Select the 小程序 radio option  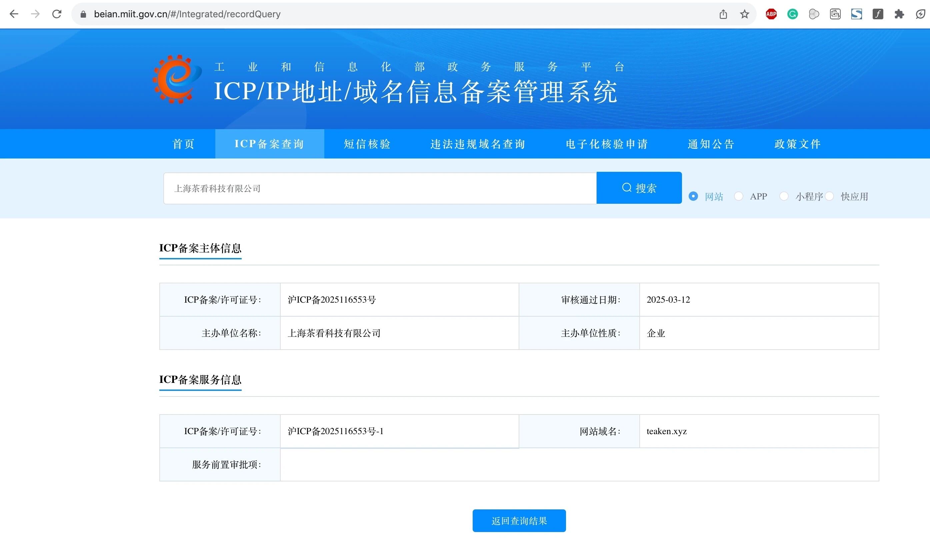coord(784,196)
